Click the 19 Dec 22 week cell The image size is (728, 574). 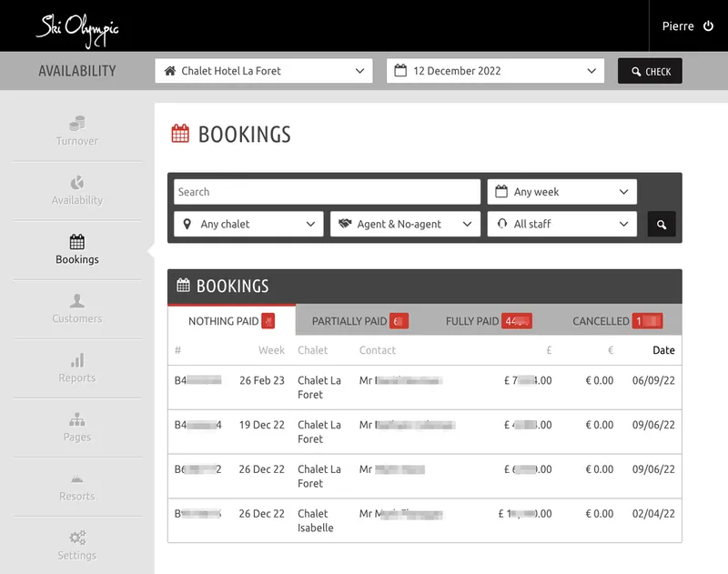262,425
